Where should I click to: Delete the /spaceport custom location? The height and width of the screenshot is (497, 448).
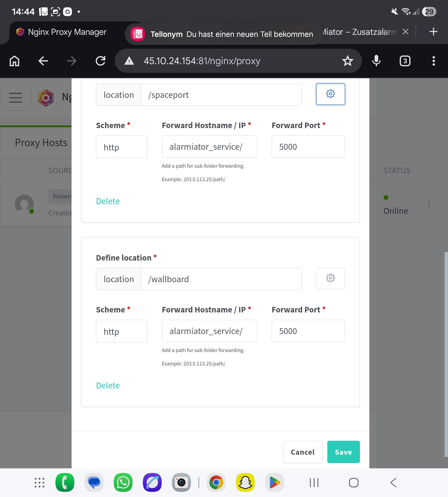click(108, 201)
